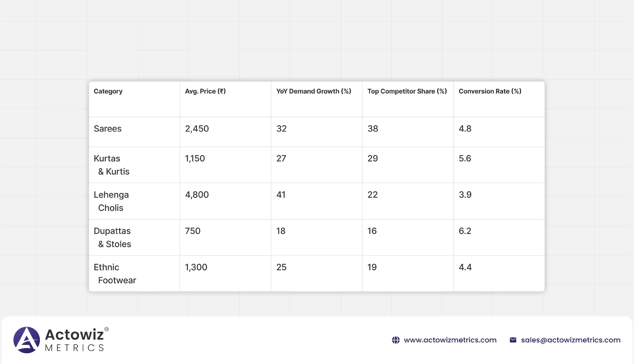Click the envelope email icon
The image size is (634, 364).
513,340
